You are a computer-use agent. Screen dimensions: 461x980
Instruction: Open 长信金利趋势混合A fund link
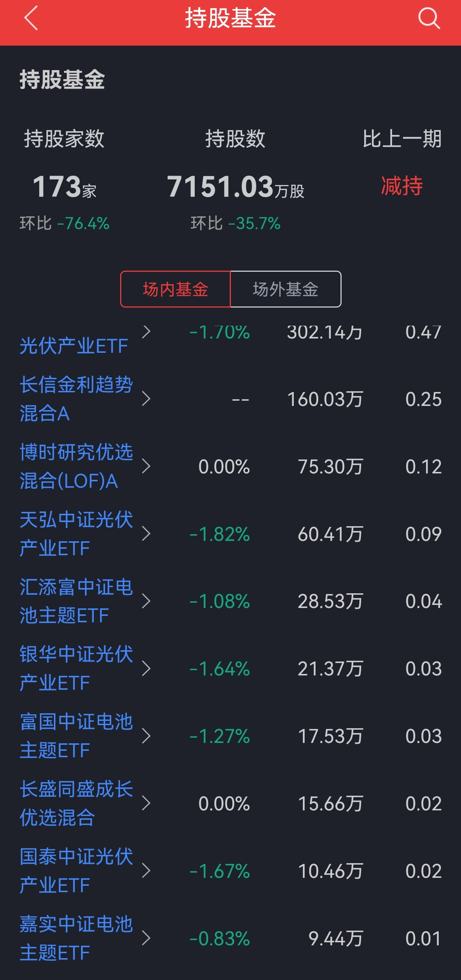[x=76, y=399]
